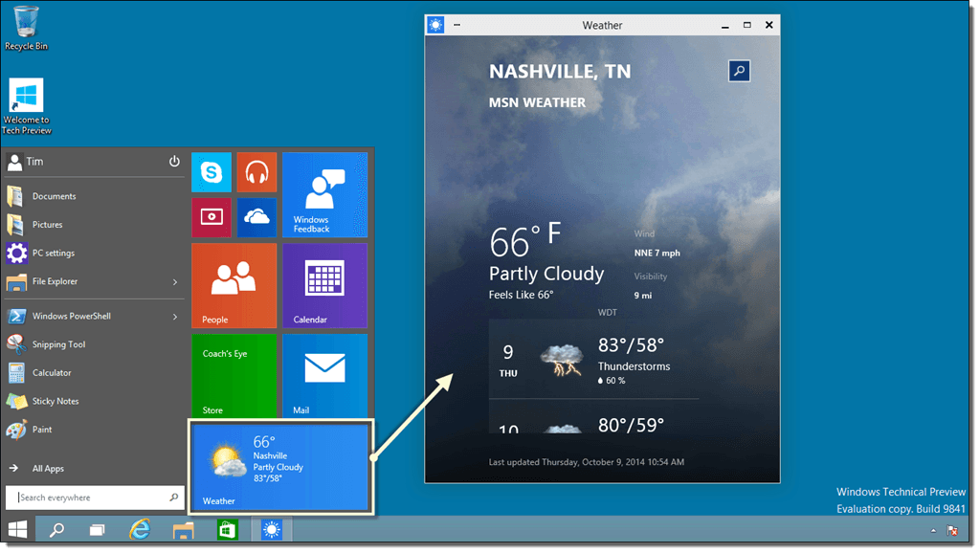Screen dimensions: 980x553
Task: Open the Weather live tile for Nashville
Action: coord(280,467)
